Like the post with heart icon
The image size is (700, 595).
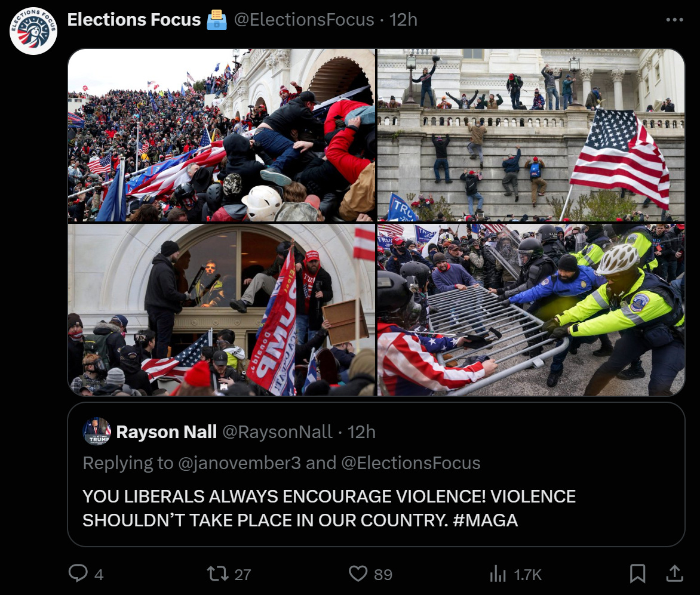358,574
